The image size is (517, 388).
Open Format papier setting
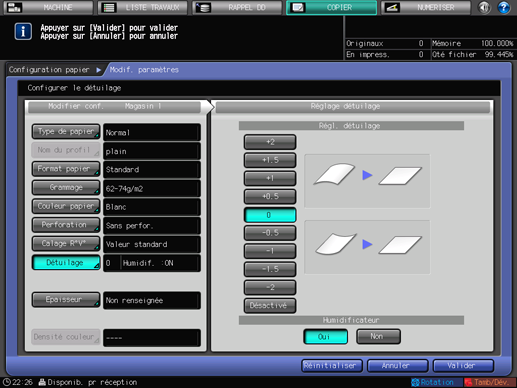tap(66, 169)
